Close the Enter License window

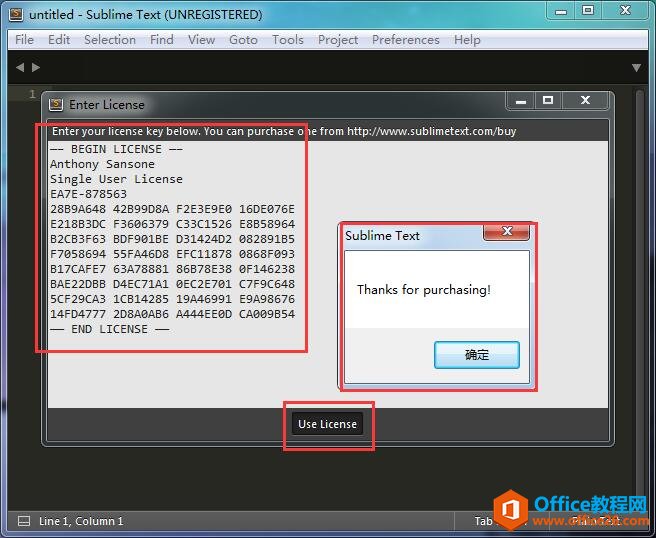coord(585,100)
